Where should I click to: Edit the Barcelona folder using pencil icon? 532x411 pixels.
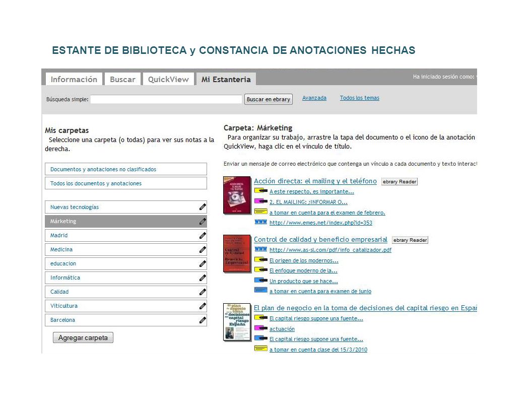point(203,320)
